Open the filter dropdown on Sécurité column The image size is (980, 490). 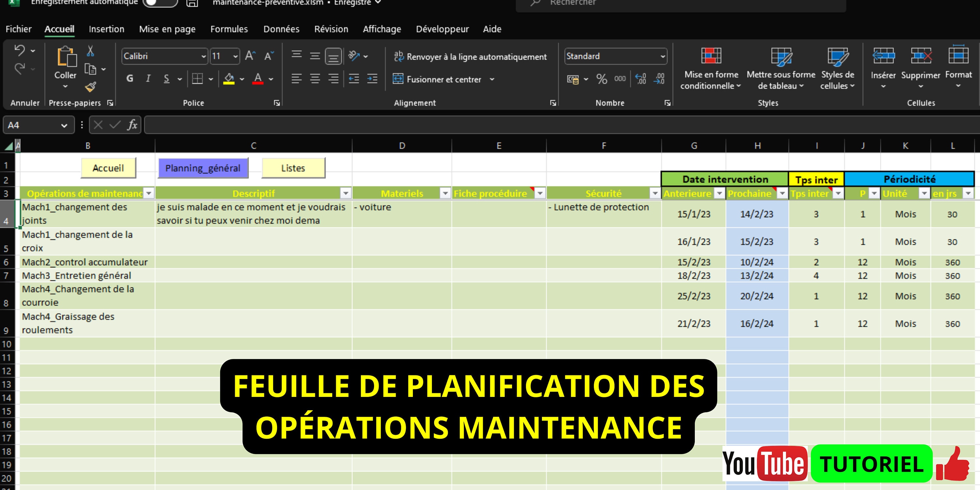[656, 193]
